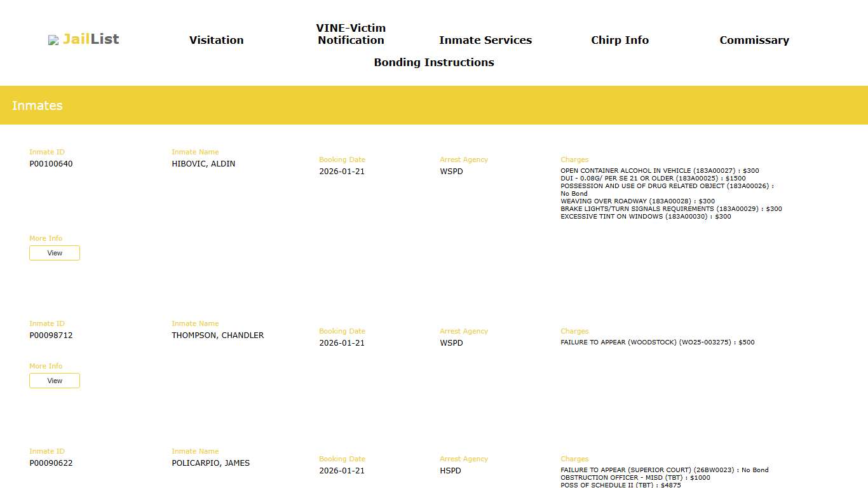
Task: Open Bonding Instructions link
Action: click(433, 62)
